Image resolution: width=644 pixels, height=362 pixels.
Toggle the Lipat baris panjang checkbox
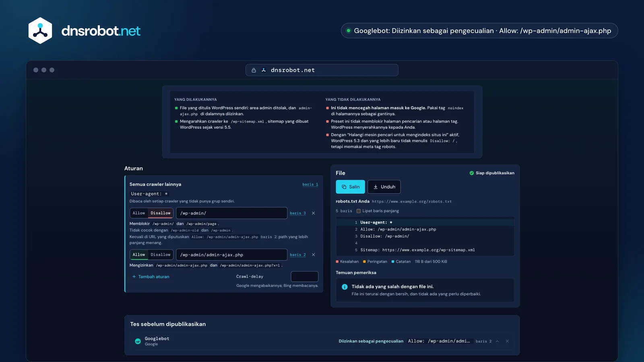(x=359, y=211)
